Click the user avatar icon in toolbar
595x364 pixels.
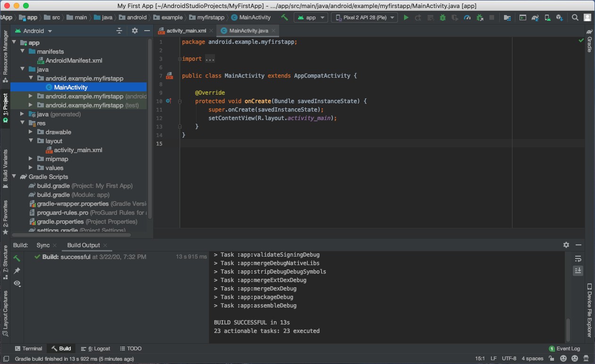587,17
